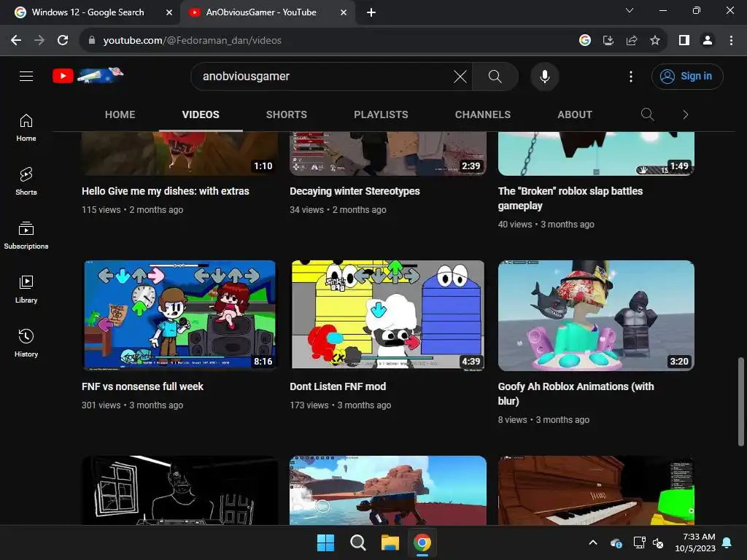Open the CHANNELS tab

[x=483, y=114]
